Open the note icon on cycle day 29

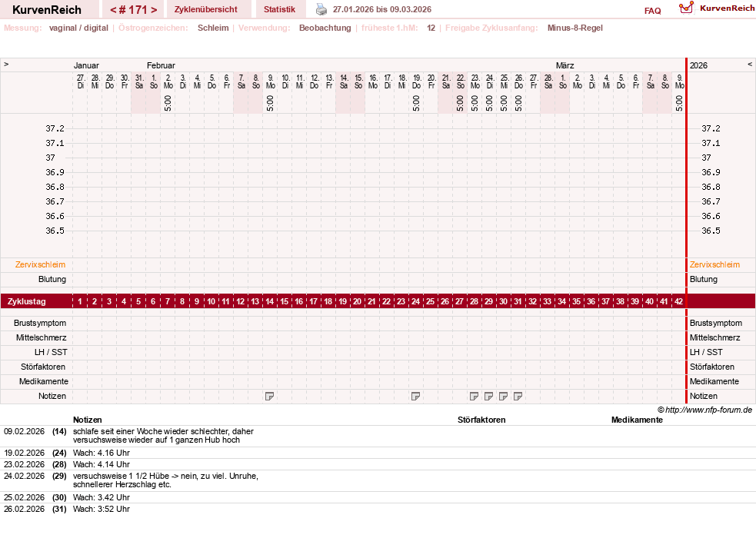(x=488, y=396)
